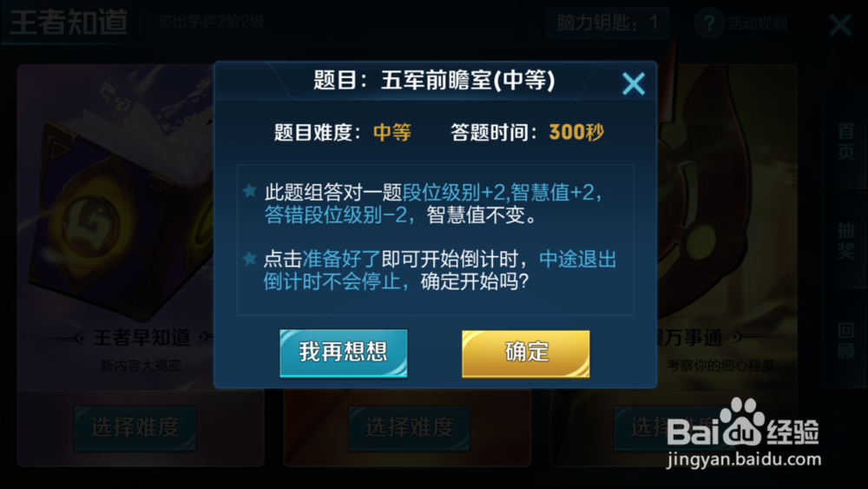
Task: Select the left 选择难度 button
Action: point(135,428)
